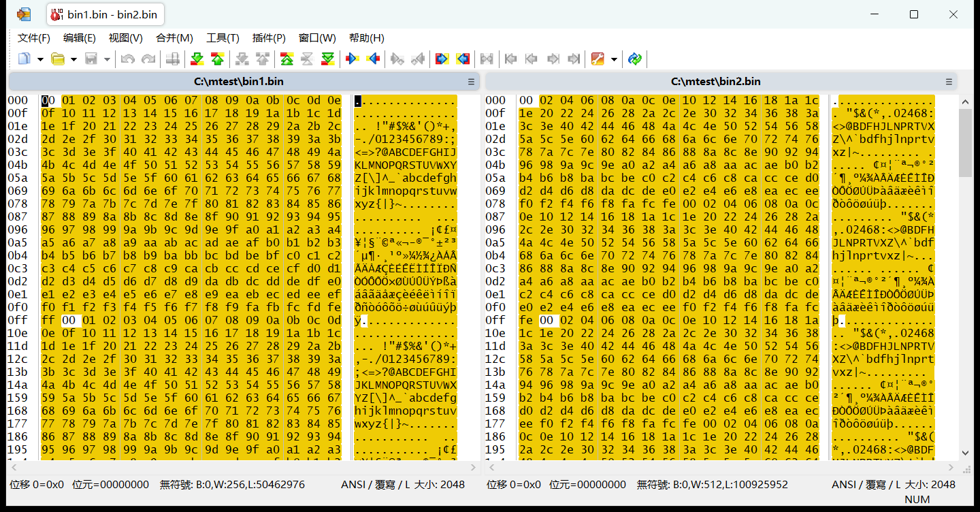Jump to first difference icon
The image size is (980, 512).
click(x=287, y=59)
